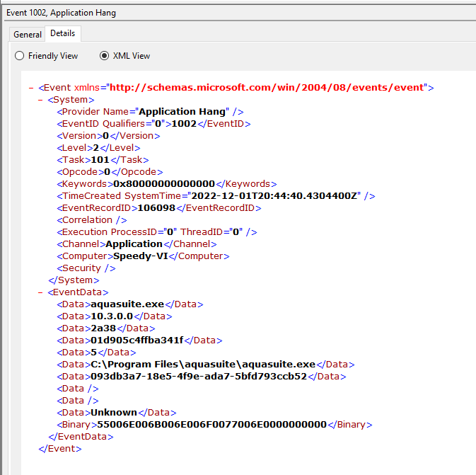
Task: Collapse the Event root XML node
Action: (x=31, y=88)
